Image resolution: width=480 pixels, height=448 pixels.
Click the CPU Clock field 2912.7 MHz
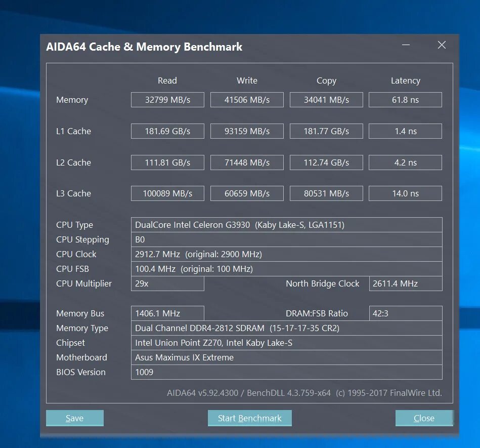pos(286,254)
